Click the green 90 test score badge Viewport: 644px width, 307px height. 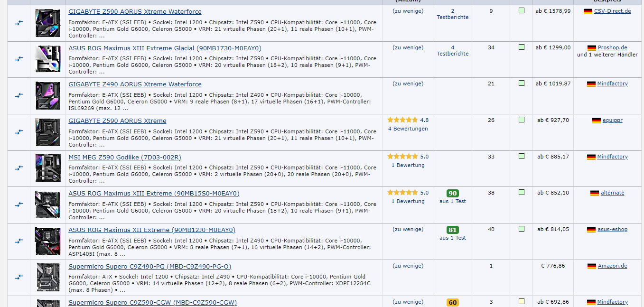tap(453, 193)
